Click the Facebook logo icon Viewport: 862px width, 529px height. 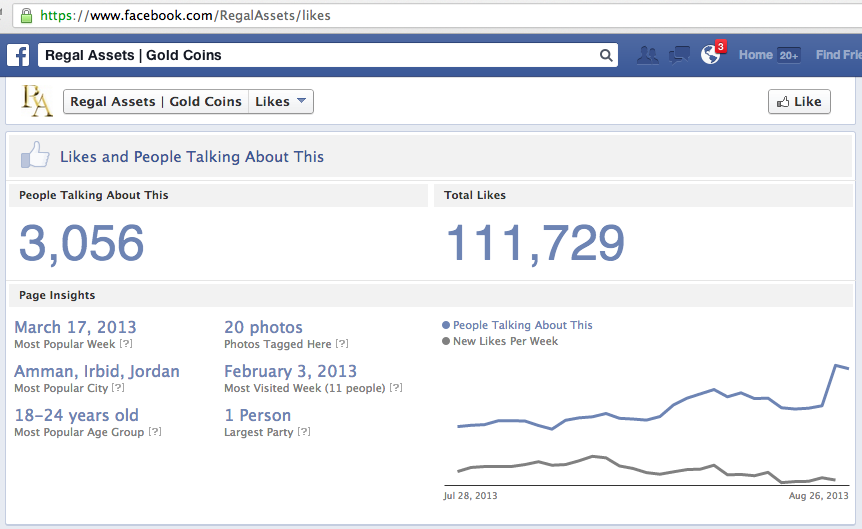pos(18,56)
